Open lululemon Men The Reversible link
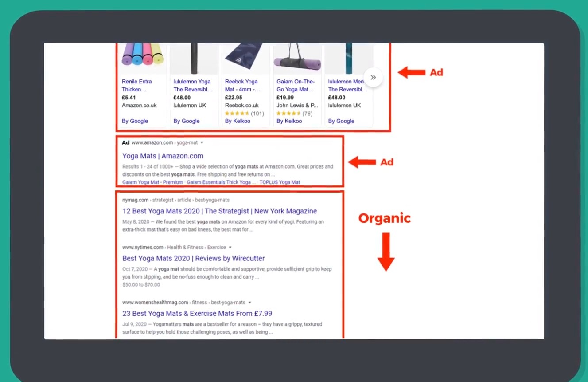This screenshot has width=588, height=382. (x=347, y=86)
